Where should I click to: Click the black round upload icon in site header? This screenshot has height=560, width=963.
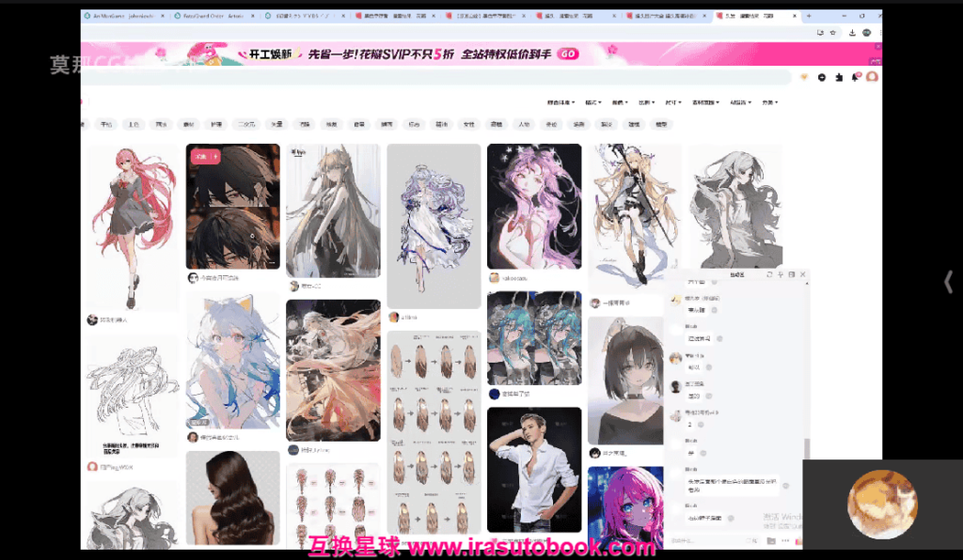point(822,77)
